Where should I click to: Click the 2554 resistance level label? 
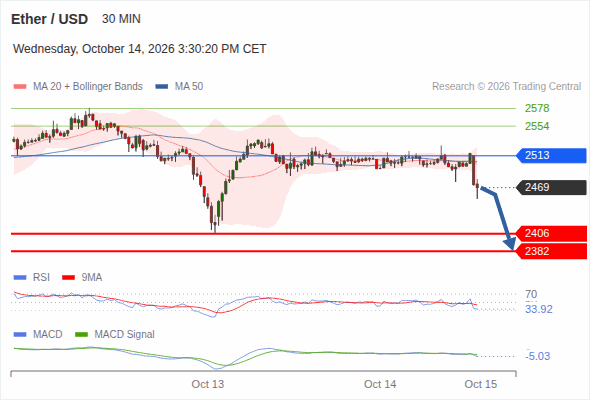click(537, 126)
